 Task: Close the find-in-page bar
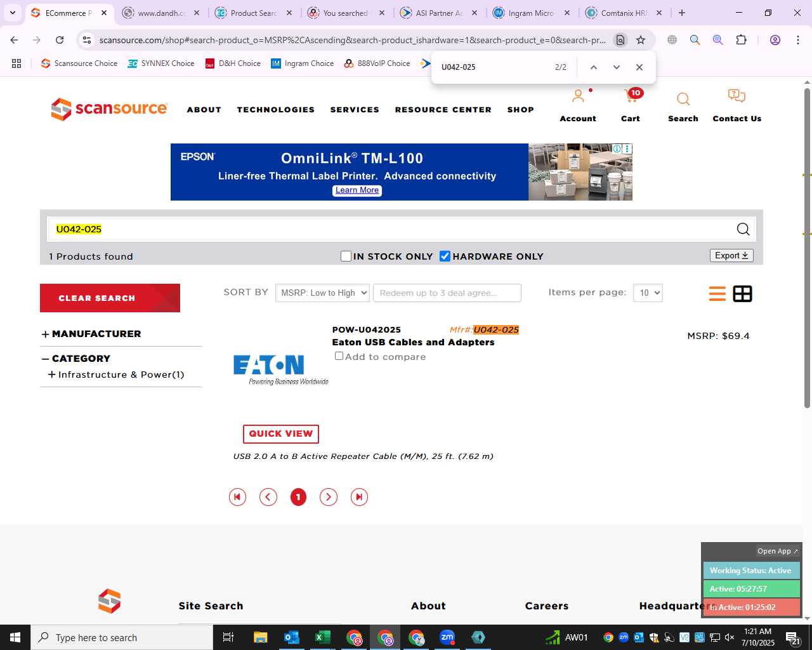point(639,67)
